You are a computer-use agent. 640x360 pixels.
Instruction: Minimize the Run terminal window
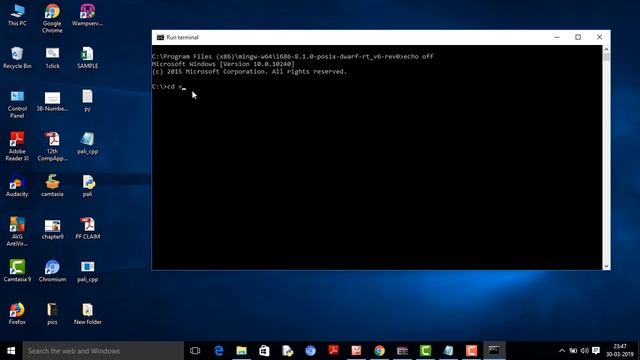[557, 37]
